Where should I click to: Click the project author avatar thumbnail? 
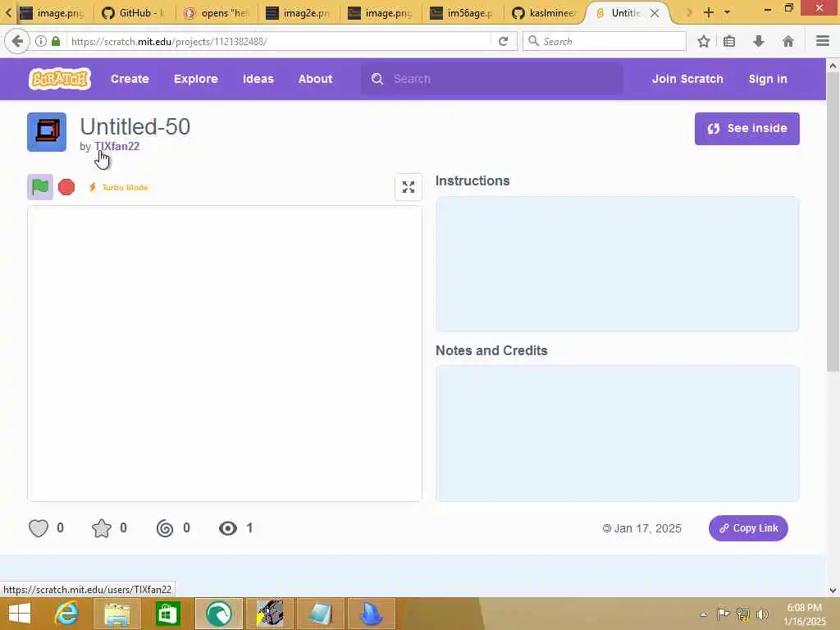[x=47, y=132]
